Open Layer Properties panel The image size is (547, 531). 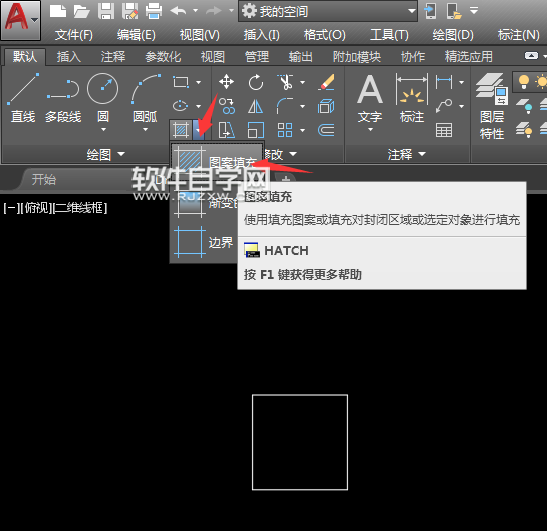(492, 106)
